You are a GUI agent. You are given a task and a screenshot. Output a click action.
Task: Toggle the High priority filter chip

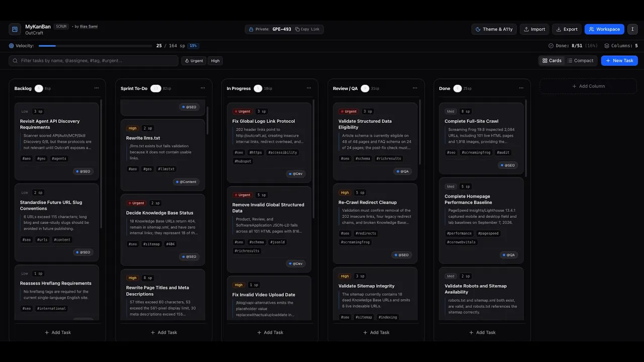(215, 60)
